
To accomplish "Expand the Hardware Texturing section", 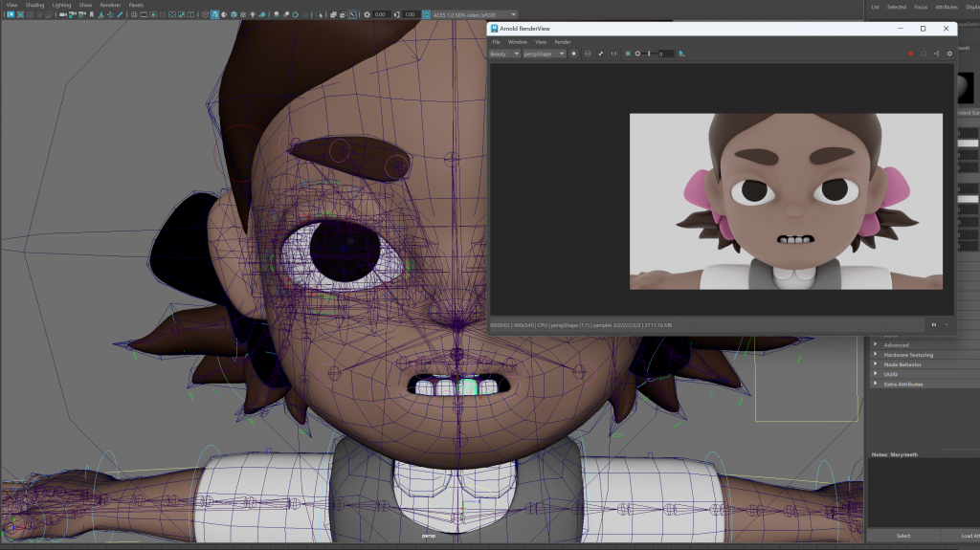I will click(x=908, y=355).
